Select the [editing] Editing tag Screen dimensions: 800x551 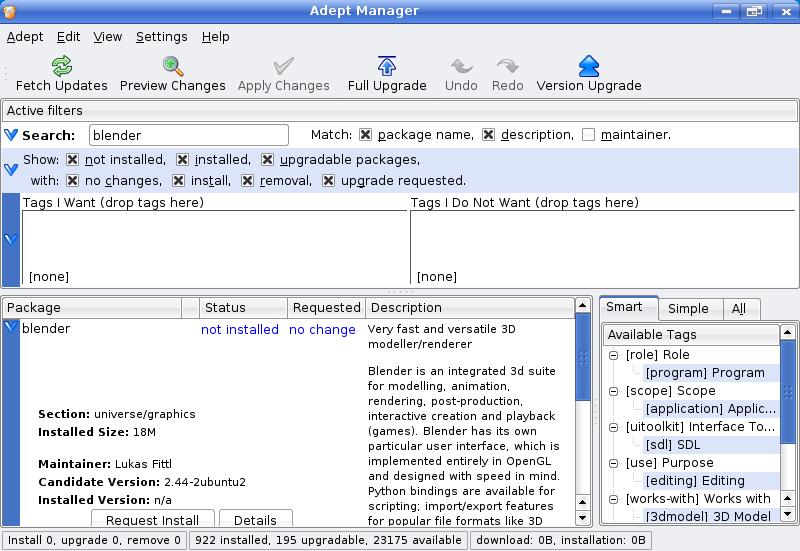tap(695, 481)
